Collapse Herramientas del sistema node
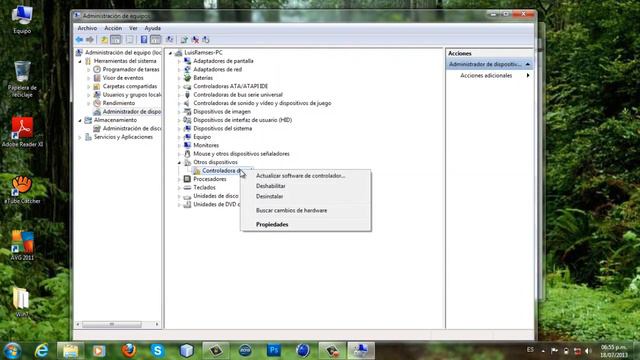 coord(80,61)
